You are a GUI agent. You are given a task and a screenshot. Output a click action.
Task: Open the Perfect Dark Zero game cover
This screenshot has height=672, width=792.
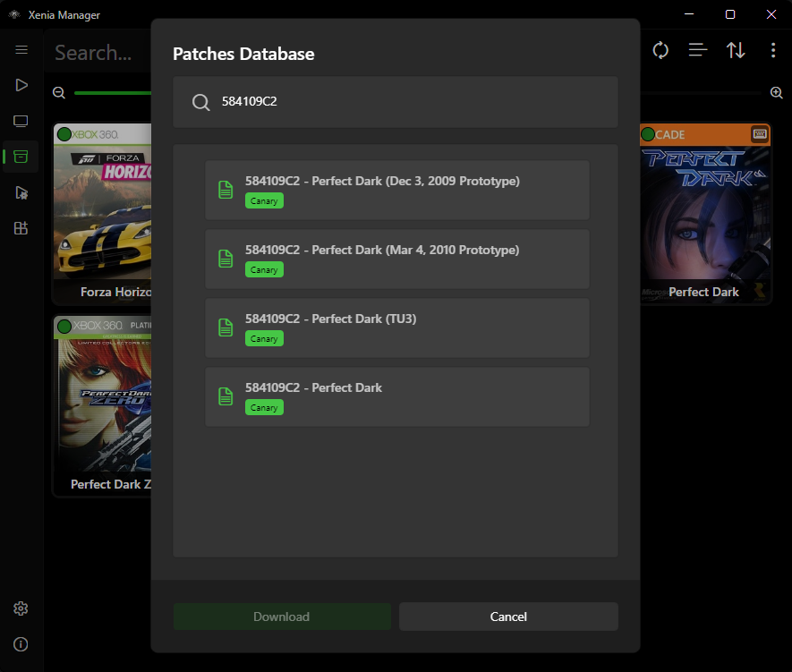[103, 406]
